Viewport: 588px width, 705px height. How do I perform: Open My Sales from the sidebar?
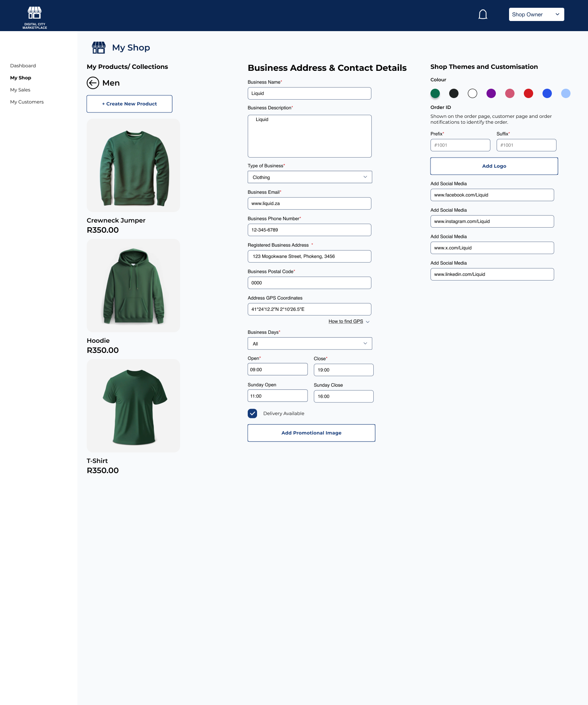click(x=20, y=90)
